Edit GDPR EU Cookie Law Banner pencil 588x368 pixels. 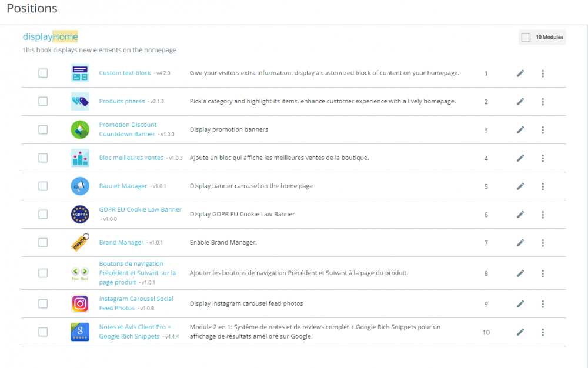click(520, 215)
